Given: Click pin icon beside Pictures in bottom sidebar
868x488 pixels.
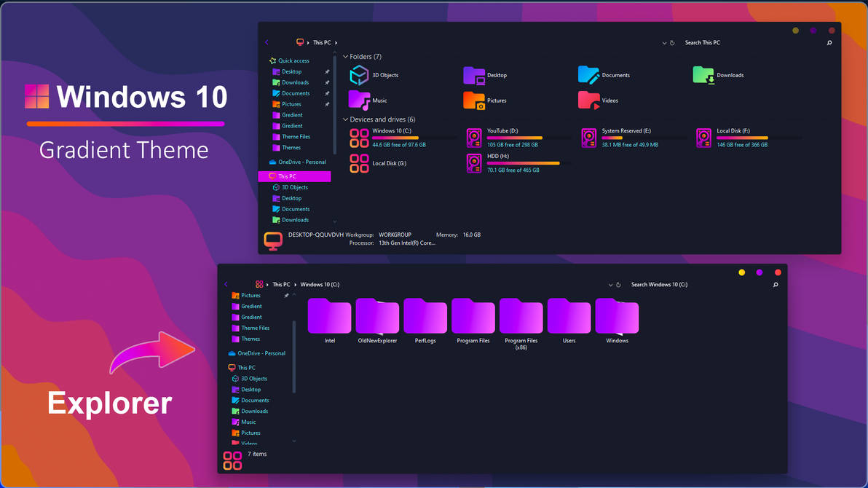Looking at the screenshot, I should (x=286, y=296).
